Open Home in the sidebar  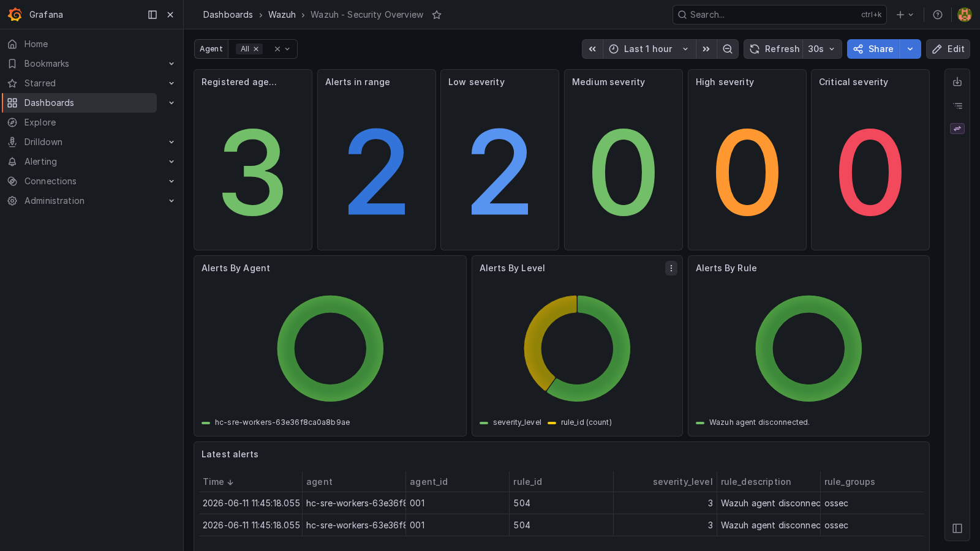(36, 44)
